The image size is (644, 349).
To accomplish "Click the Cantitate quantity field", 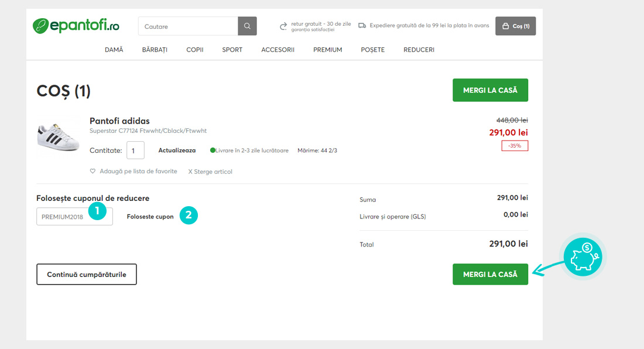I will click(135, 150).
